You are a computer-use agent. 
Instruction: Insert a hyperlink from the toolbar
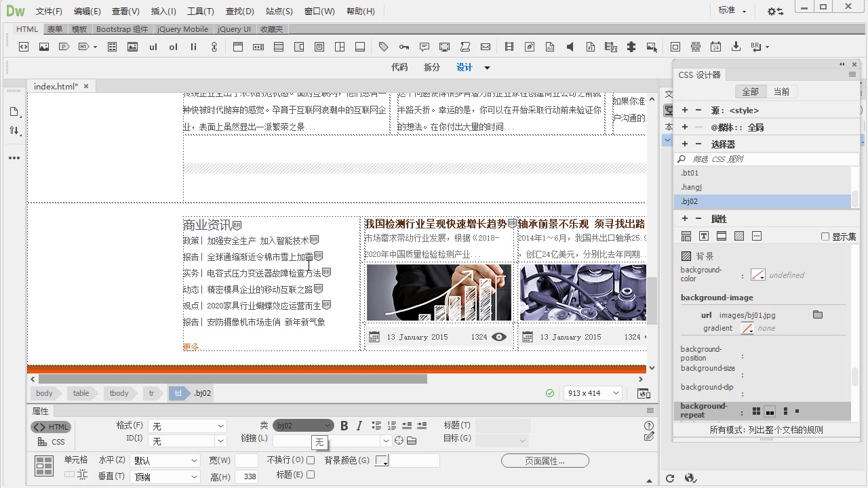[214, 47]
